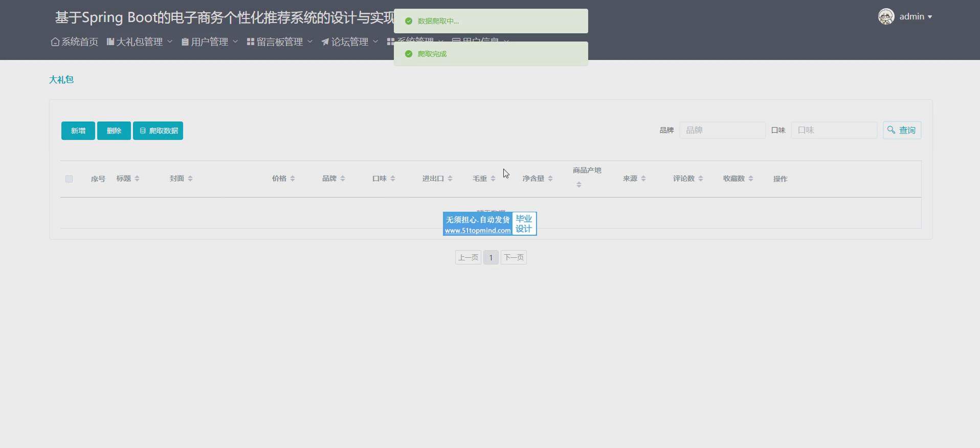Click the book icon beside 大礼包管理
The image size is (980, 448).
coord(110,42)
